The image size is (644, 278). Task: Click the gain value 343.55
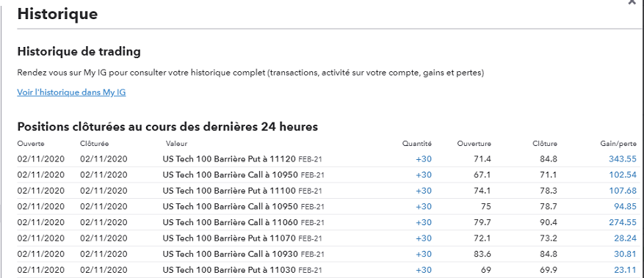tap(623, 159)
